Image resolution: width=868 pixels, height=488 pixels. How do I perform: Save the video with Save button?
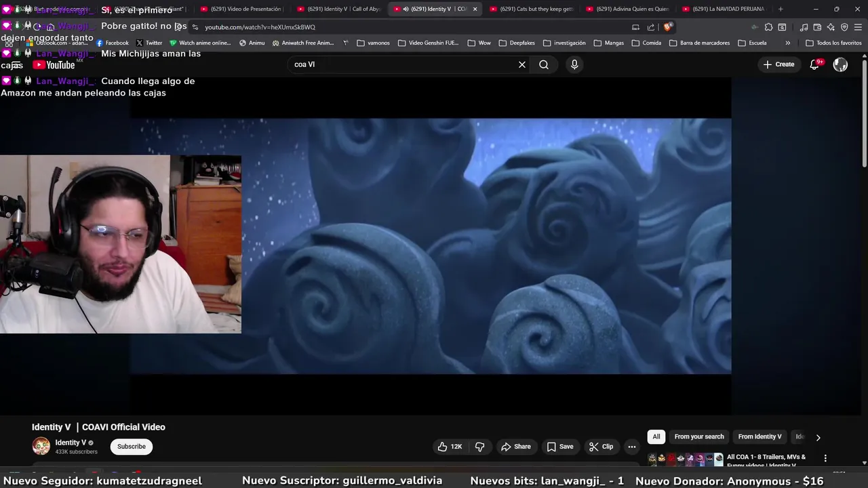pyautogui.click(x=560, y=447)
